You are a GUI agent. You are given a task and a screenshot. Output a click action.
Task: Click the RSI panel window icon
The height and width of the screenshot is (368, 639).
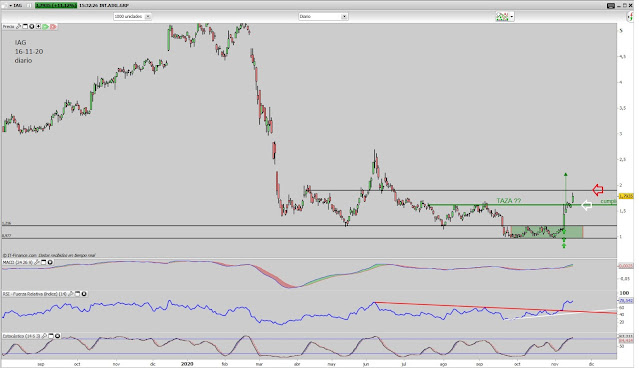[x=77, y=294]
